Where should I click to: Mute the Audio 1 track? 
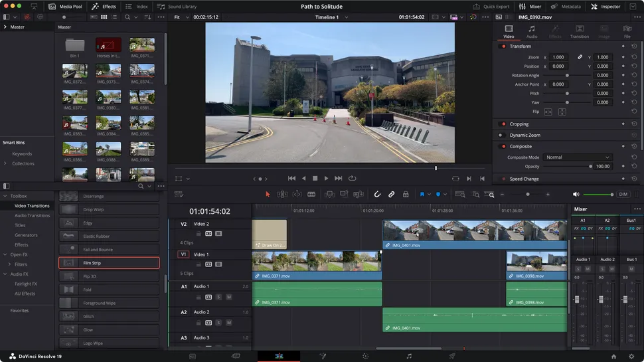pyautogui.click(x=229, y=296)
